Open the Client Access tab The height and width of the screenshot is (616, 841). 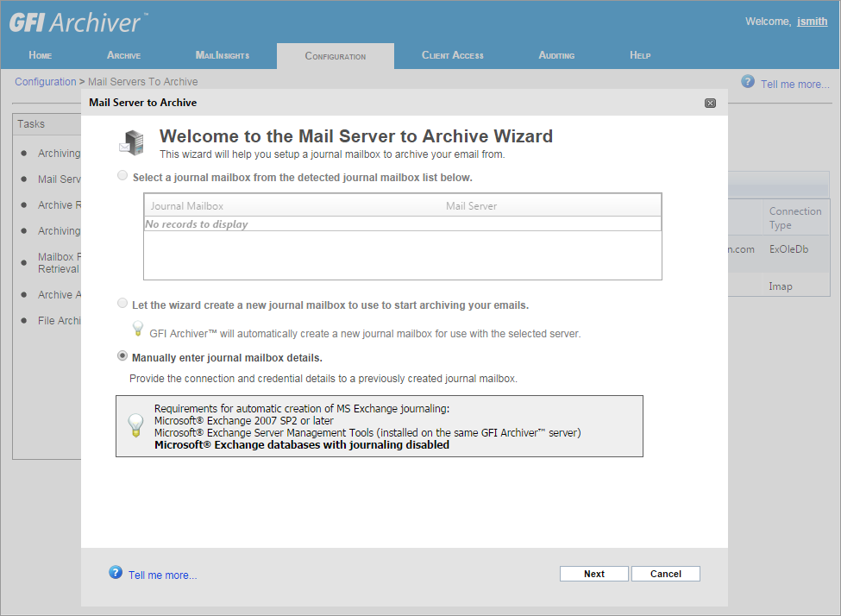tap(453, 55)
